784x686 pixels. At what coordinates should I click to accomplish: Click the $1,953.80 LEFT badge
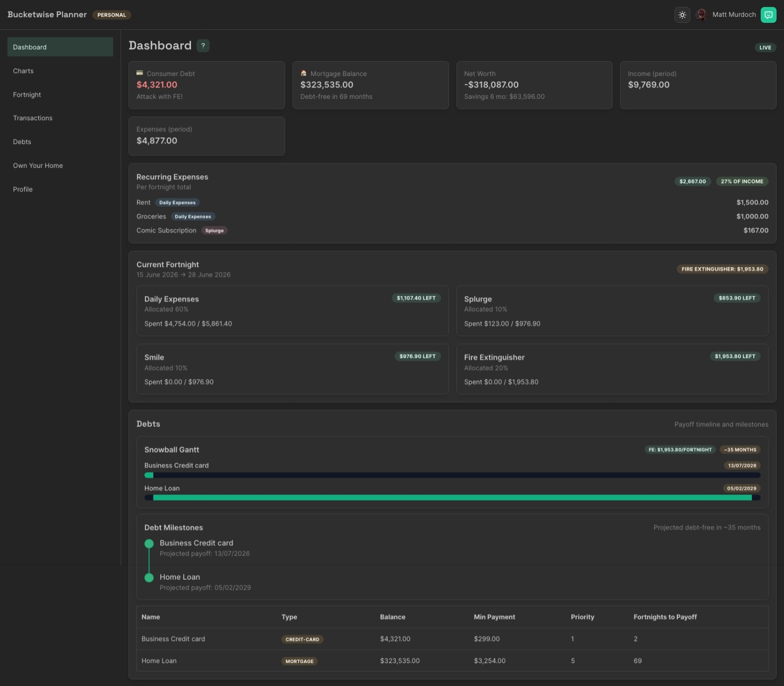[735, 356]
